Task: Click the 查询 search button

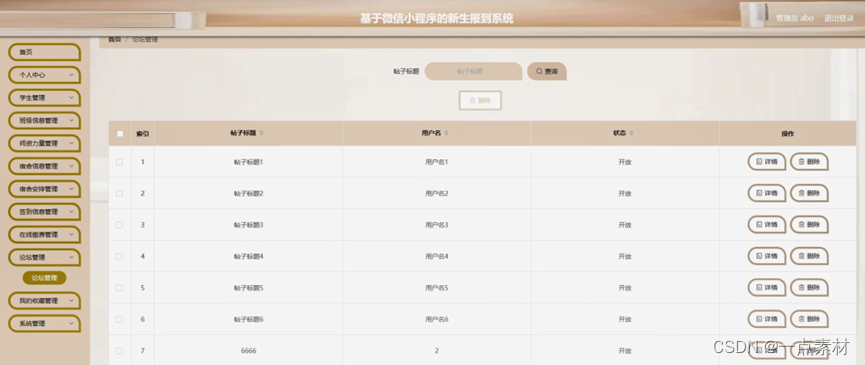Action: click(547, 71)
